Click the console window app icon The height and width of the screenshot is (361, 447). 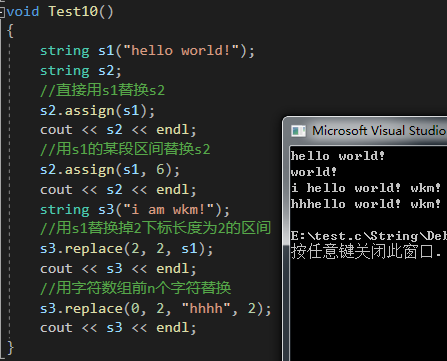pos(298,131)
